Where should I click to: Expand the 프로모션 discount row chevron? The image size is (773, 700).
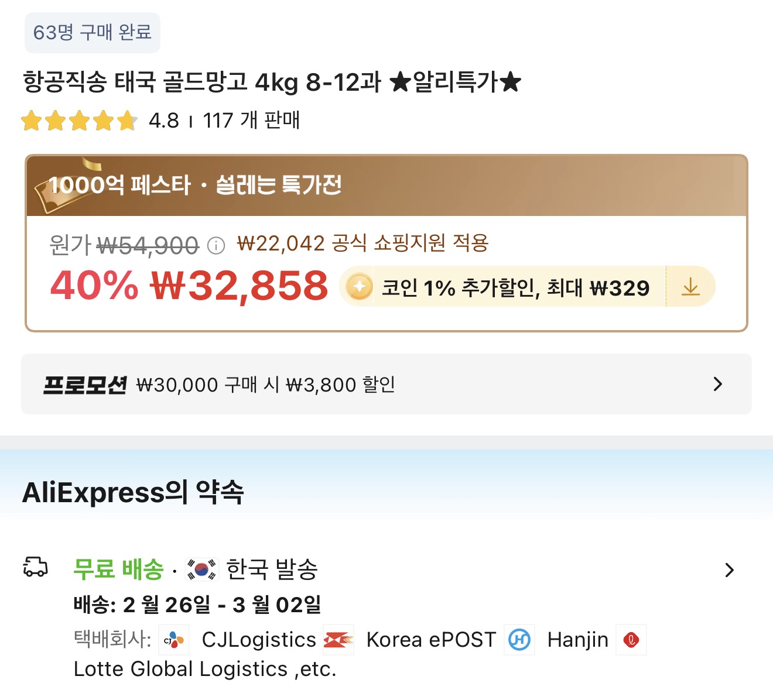(x=718, y=384)
